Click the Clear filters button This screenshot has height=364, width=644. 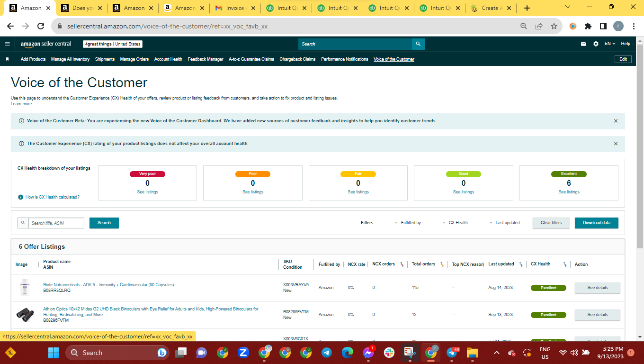[551, 223]
